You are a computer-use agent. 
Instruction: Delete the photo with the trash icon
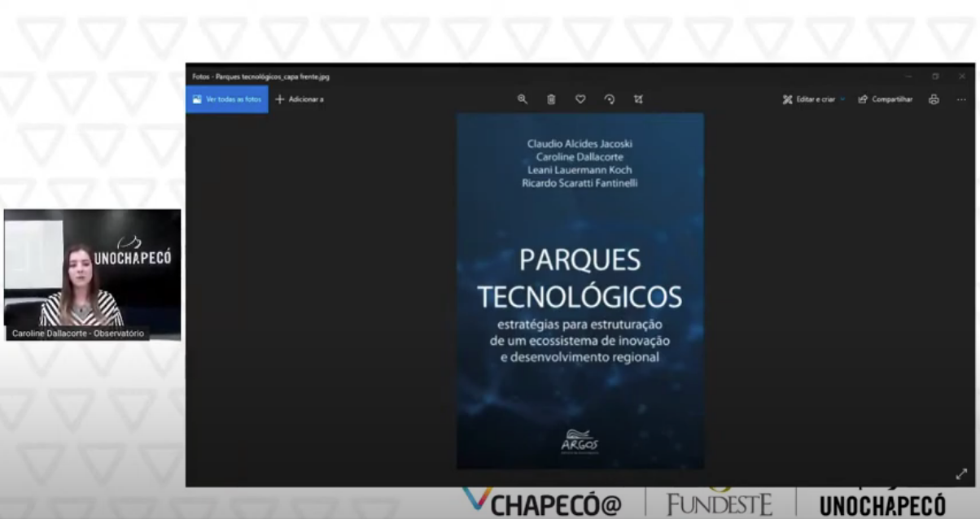[x=551, y=99]
